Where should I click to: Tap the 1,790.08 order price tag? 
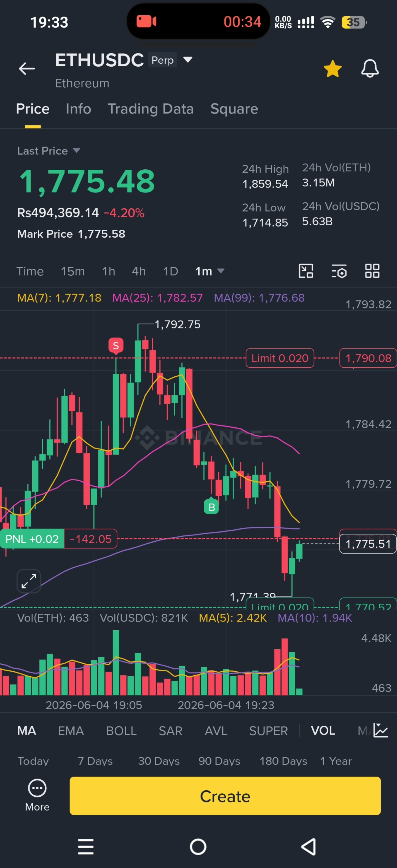click(368, 358)
